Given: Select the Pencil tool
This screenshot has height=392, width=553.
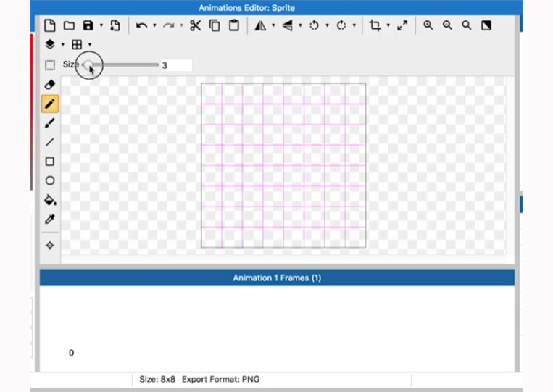Looking at the screenshot, I should click(50, 104).
